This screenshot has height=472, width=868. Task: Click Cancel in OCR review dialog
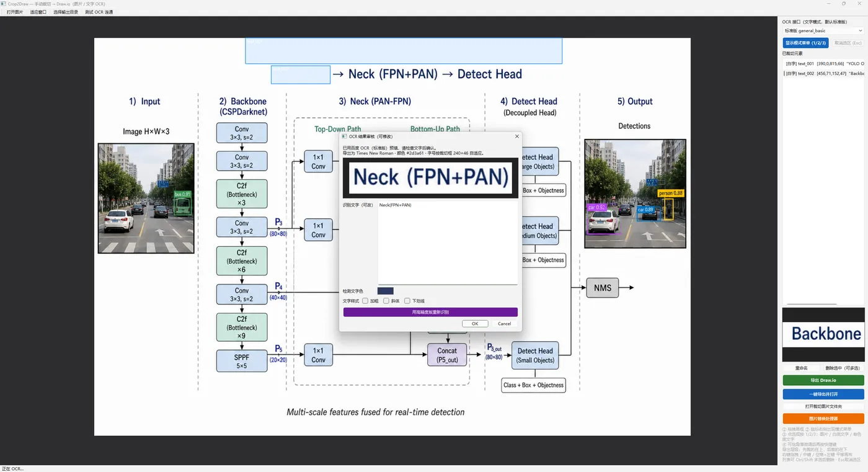(505, 323)
